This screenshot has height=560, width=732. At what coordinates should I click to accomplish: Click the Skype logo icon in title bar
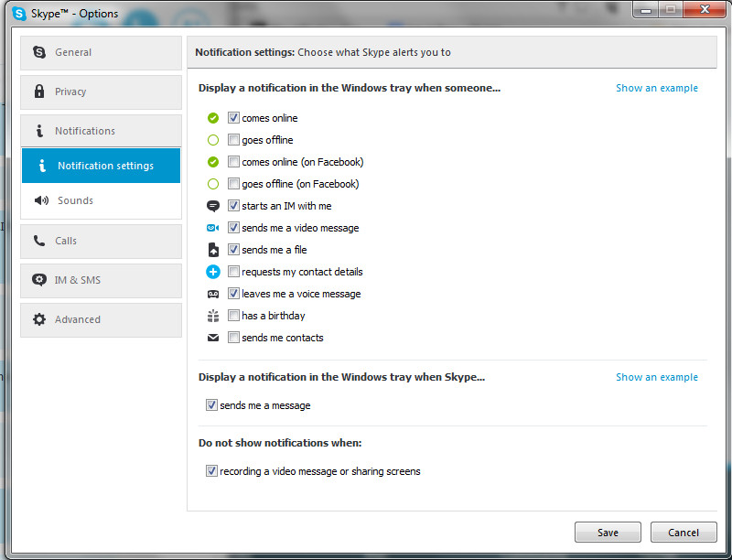pos(19,14)
